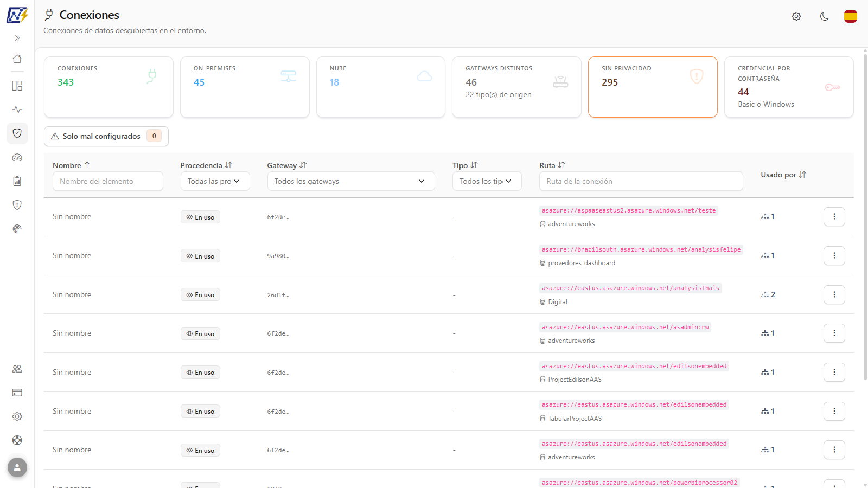Open actions menu for aspaaseastus2 teste row
Screen dimensions: 868x488
tap(834, 217)
